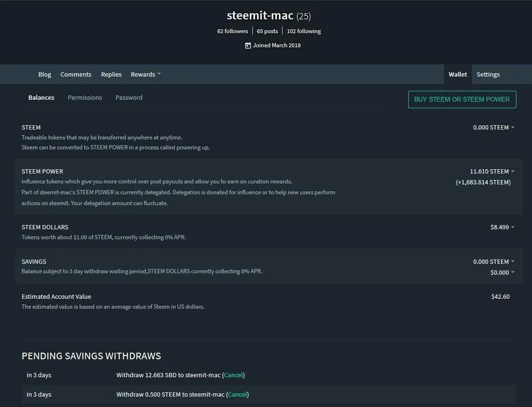
Task: Click 'in 3 days' for STEEM withdrawal row
Action: [39, 394]
